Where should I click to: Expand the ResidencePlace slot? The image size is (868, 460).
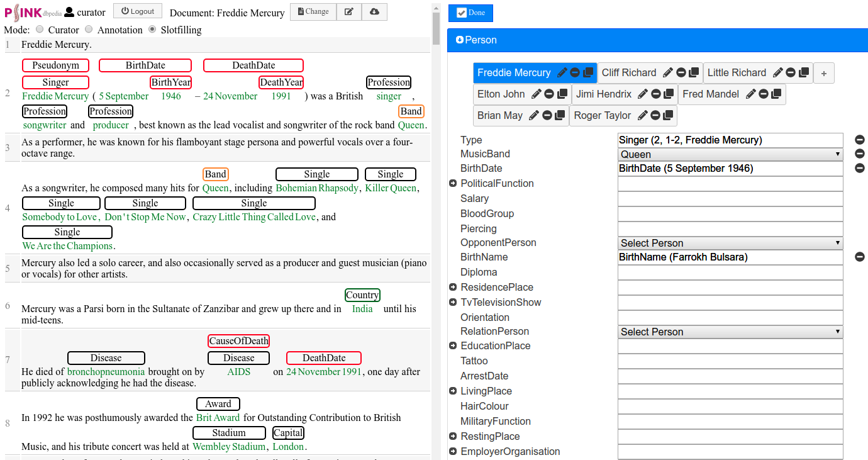click(453, 287)
